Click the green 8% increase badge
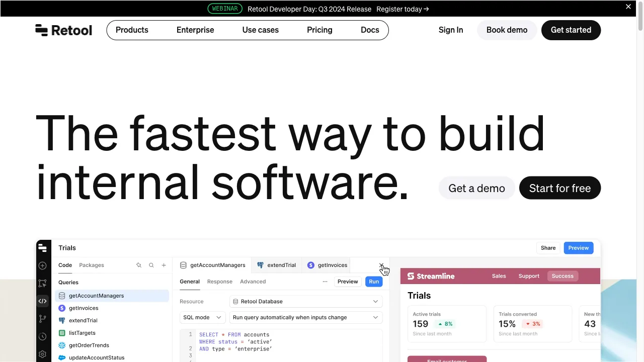 445,324
